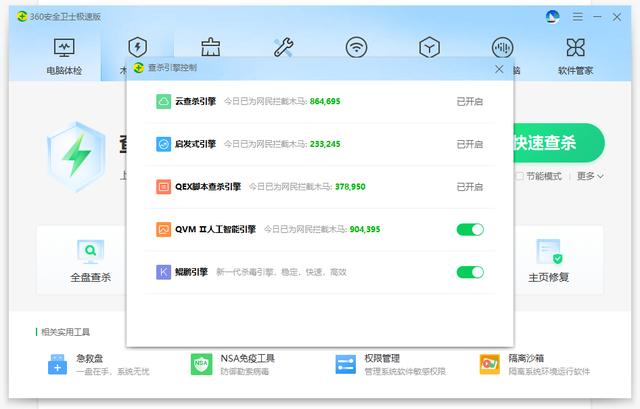Check the 节能模式 checkbox
The height and width of the screenshot is (409, 640).
click(x=519, y=176)
